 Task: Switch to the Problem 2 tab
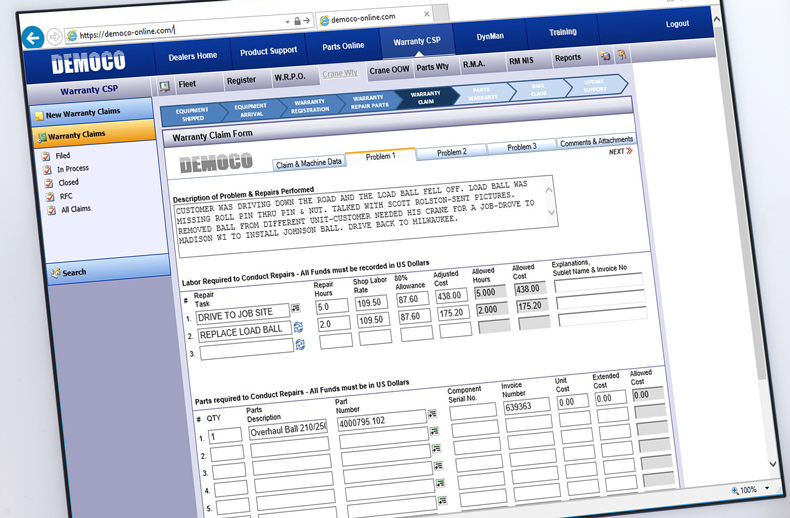(x=451, y=152)
